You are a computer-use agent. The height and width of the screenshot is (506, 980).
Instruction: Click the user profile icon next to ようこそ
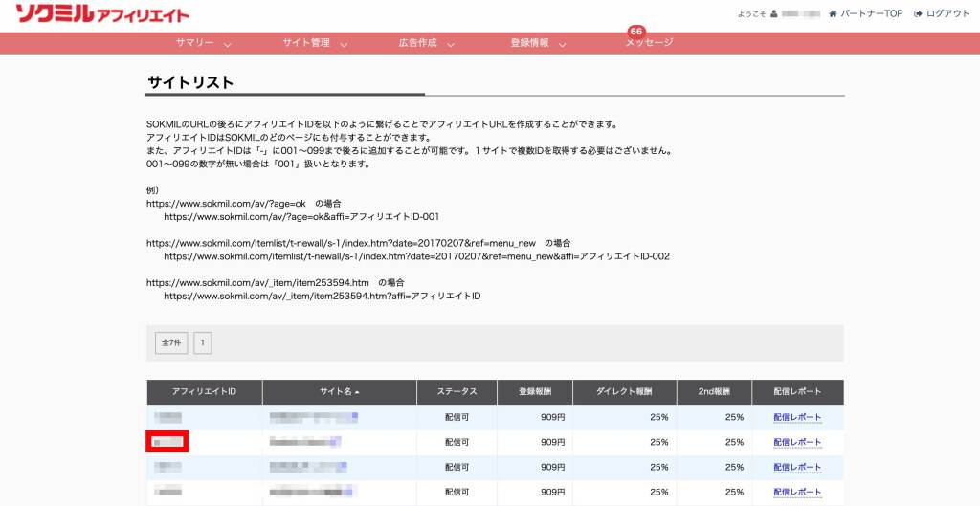773,13
